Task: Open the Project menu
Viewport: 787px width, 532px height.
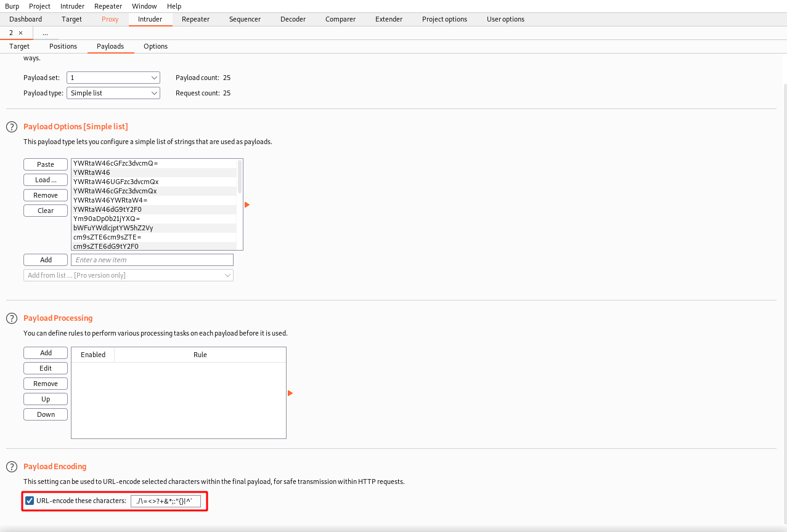Action: click(x=39, y=6)
